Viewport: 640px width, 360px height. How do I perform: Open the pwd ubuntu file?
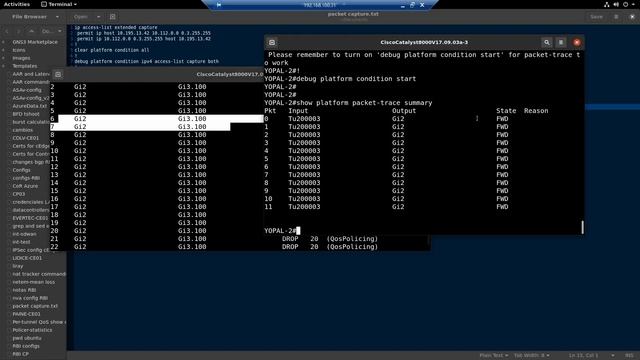[27, 338]
